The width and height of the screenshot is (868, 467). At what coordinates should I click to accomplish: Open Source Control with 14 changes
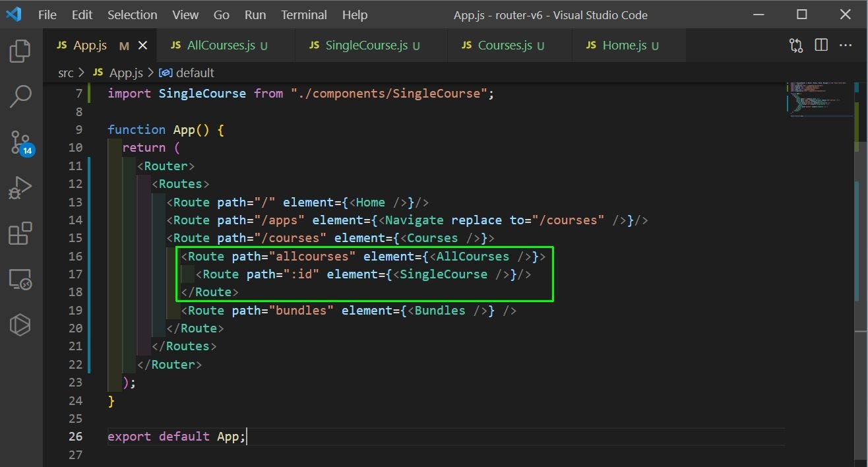(20, 142)
